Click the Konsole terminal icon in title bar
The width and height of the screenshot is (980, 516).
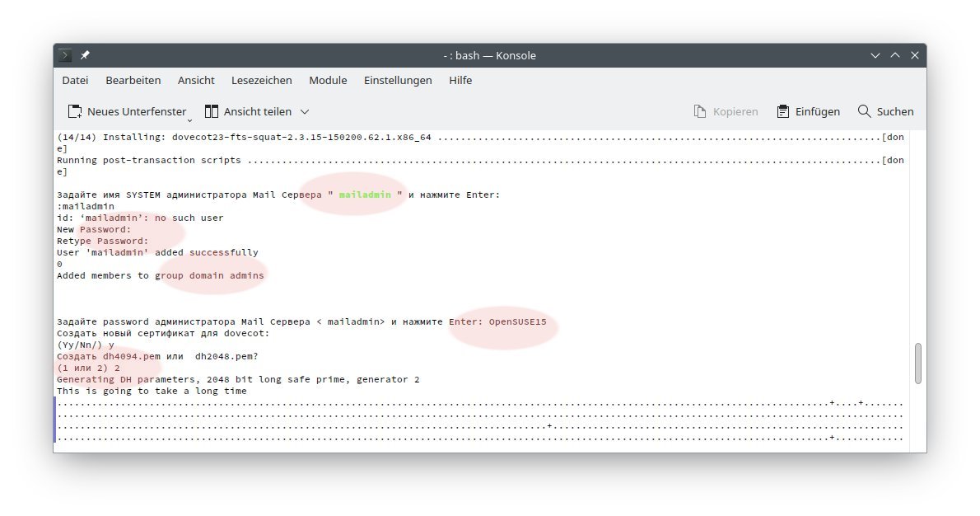[x=65, y=55]
